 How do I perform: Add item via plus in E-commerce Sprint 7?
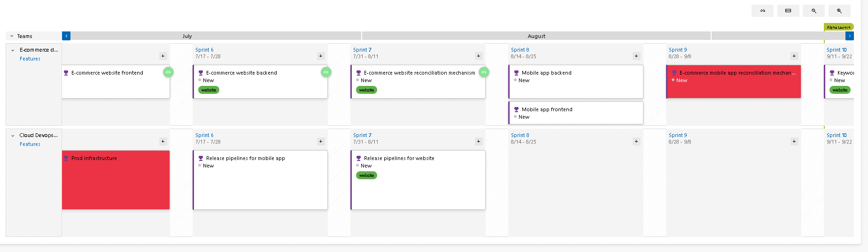point(479,56)
